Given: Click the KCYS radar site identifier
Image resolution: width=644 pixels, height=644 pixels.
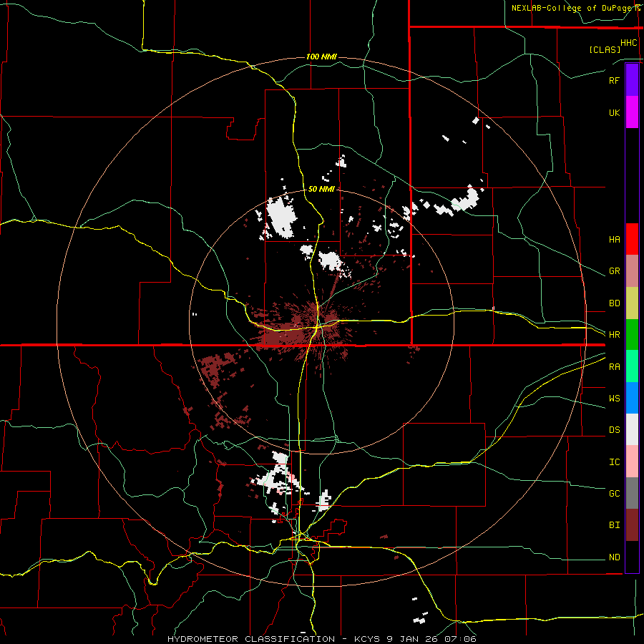Looking at the screenshot, I should (368, 639).
